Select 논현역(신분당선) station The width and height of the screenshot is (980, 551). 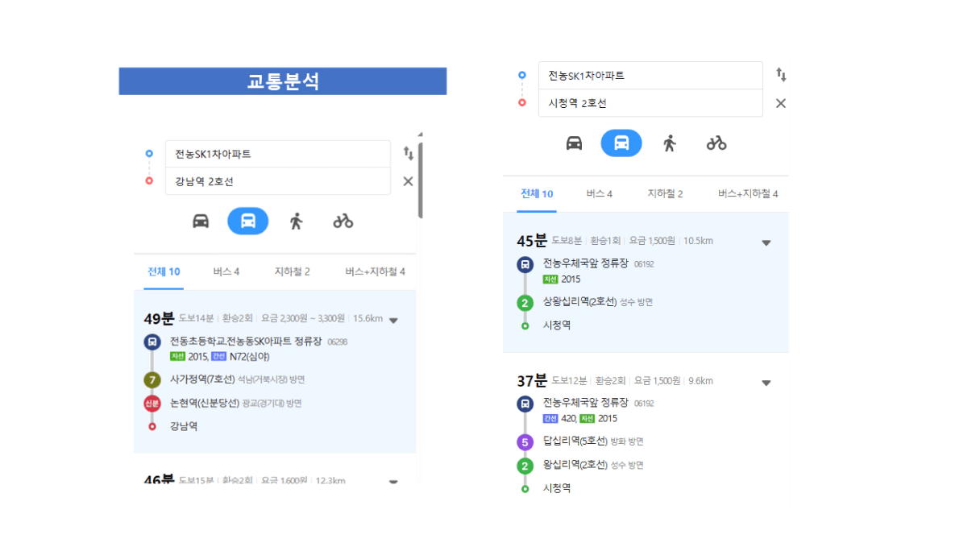205,404
